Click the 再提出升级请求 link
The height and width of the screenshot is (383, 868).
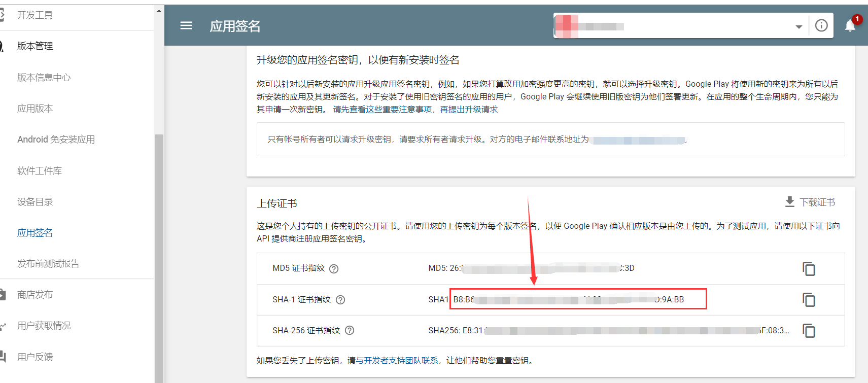469,110
